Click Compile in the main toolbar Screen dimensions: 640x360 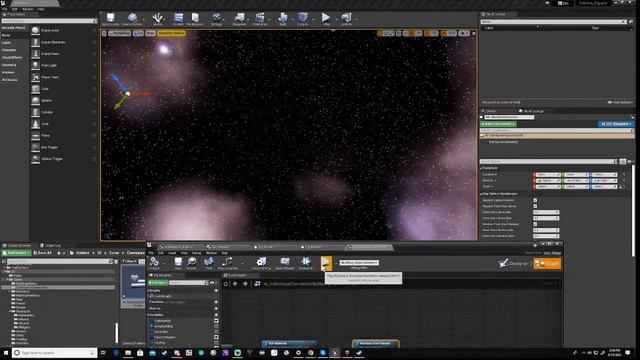point(302,19)
